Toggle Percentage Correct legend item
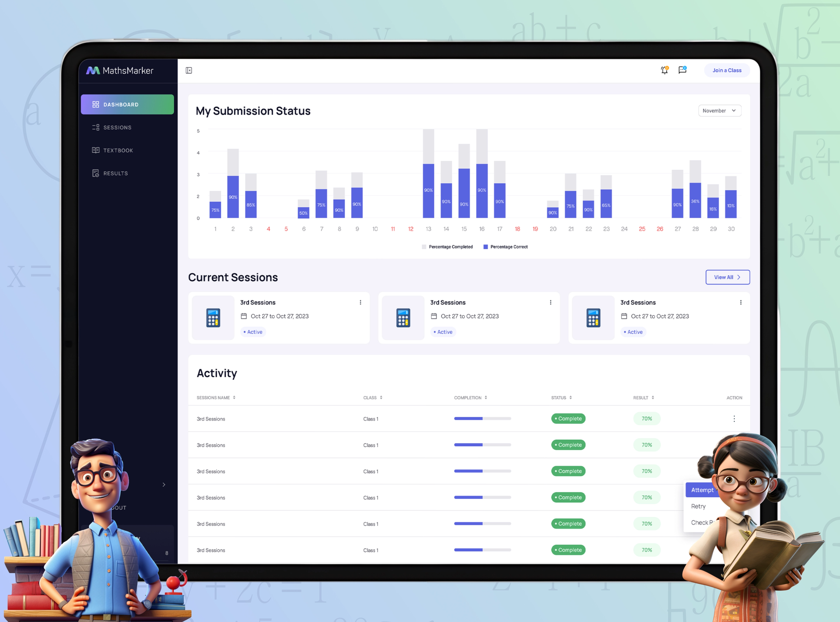The image size is (840, 622). click(506, 247)
